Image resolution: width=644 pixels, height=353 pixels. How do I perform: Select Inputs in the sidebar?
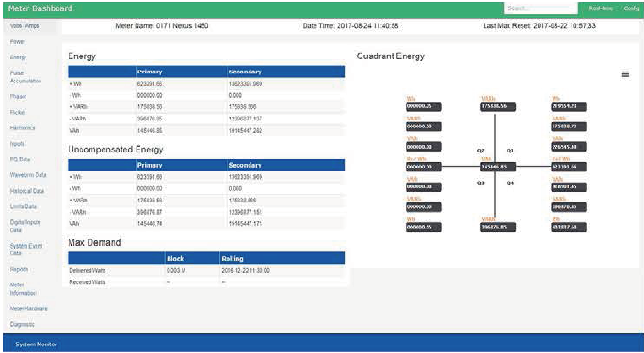coord(17,144)
